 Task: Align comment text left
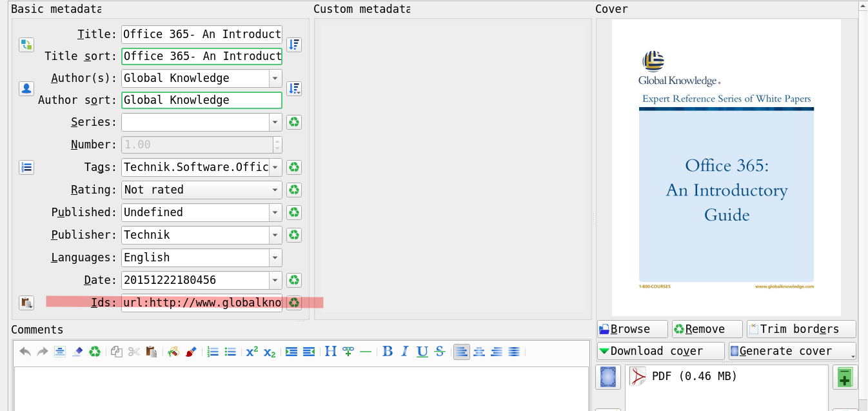coord(462,352)
